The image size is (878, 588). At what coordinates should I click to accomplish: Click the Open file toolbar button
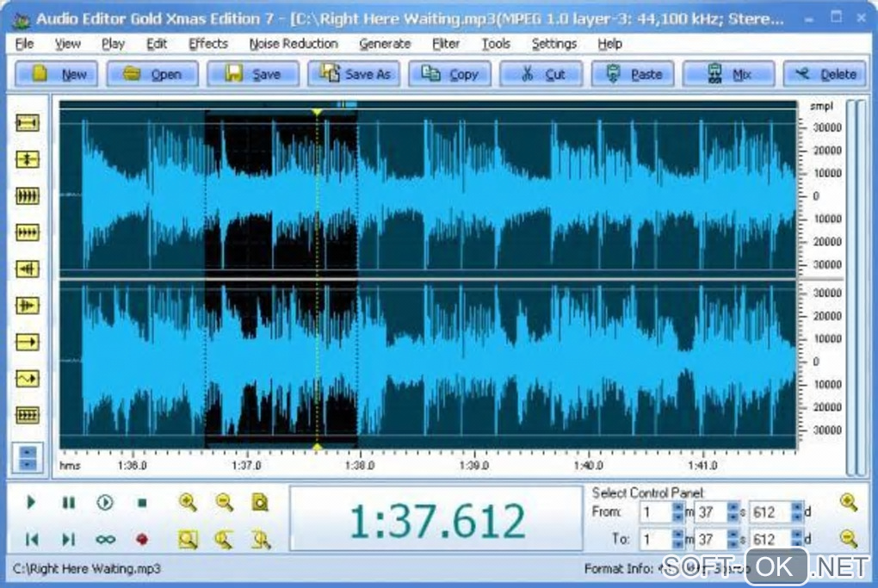pyautogui.click(x=152, y=74)
